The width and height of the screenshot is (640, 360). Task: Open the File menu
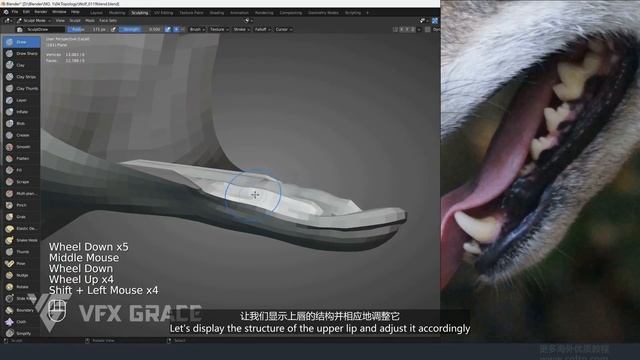[x=15, y=12]
